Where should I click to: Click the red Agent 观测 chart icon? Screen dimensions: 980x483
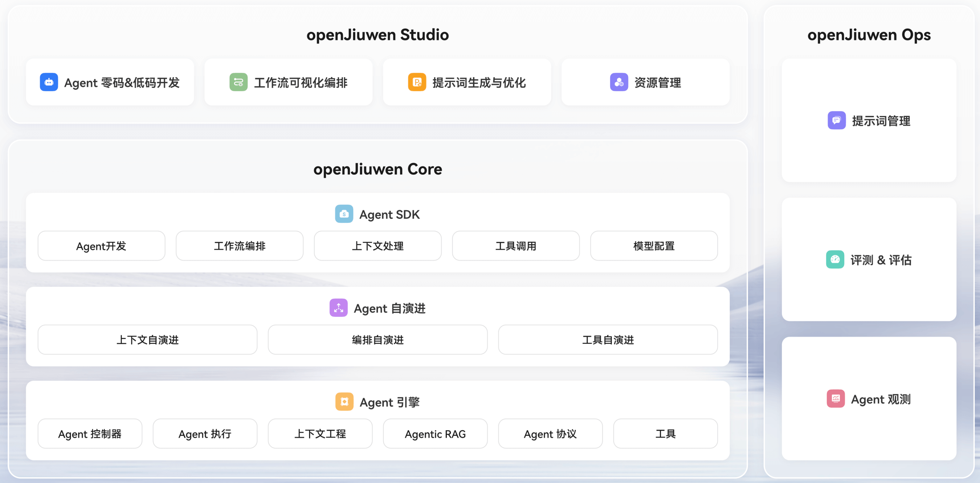tap(836, 399)
